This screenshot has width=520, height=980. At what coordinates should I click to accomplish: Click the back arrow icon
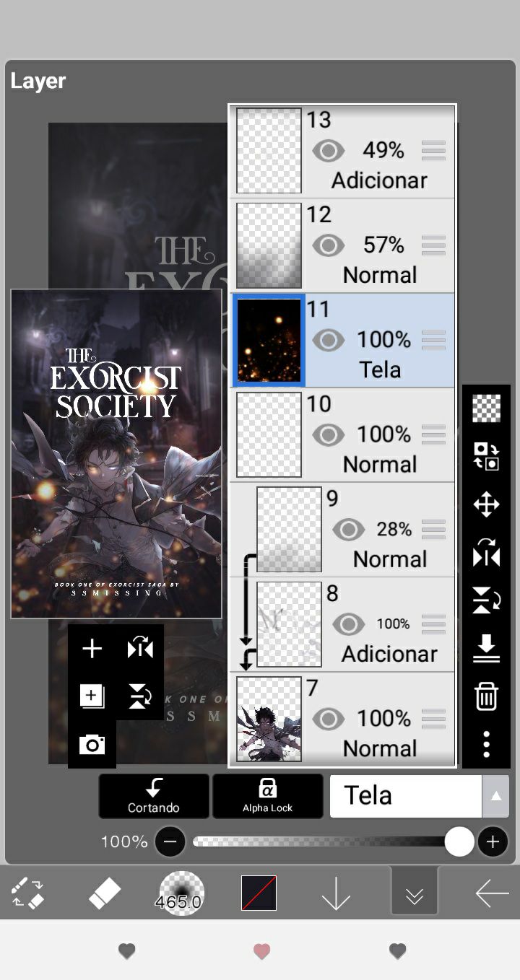(492, 893)
